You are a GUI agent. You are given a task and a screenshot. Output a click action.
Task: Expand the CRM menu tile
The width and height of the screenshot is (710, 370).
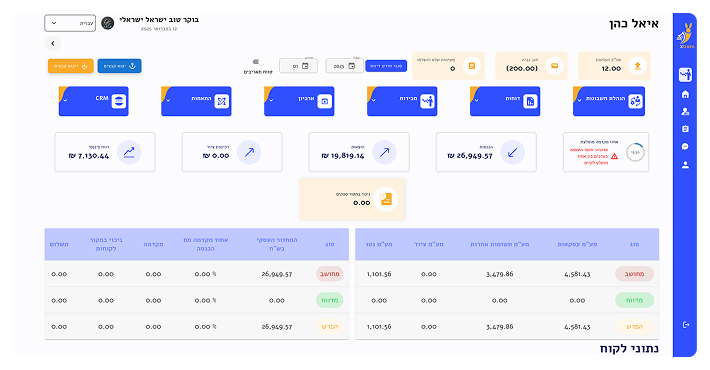click(94, 101)
